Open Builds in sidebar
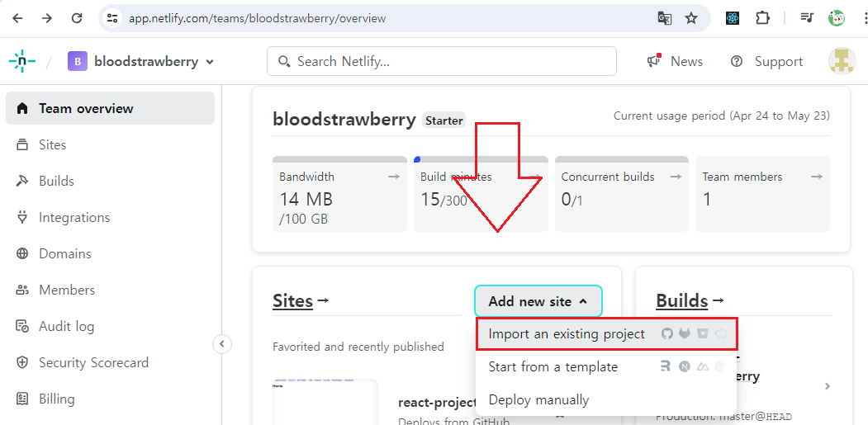The width and height of the screenshot is (868, 425). [x=110, y=182]
